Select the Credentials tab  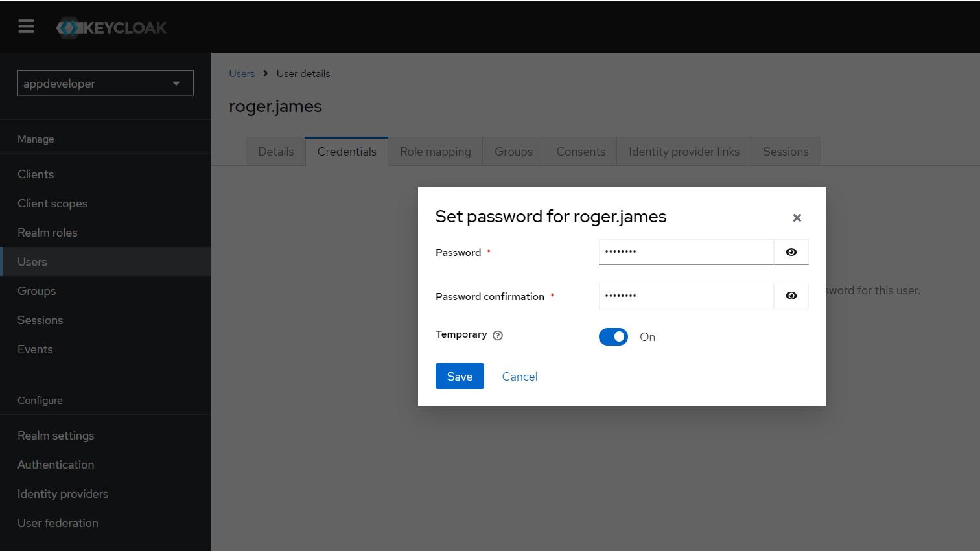pos(347,152)
